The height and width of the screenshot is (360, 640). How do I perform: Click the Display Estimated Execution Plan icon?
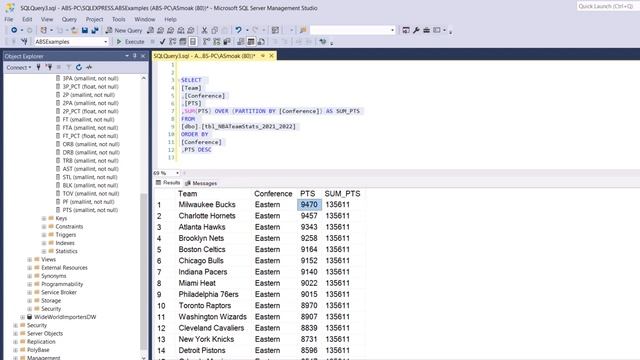pyautogui.click(x=173, y=42)
